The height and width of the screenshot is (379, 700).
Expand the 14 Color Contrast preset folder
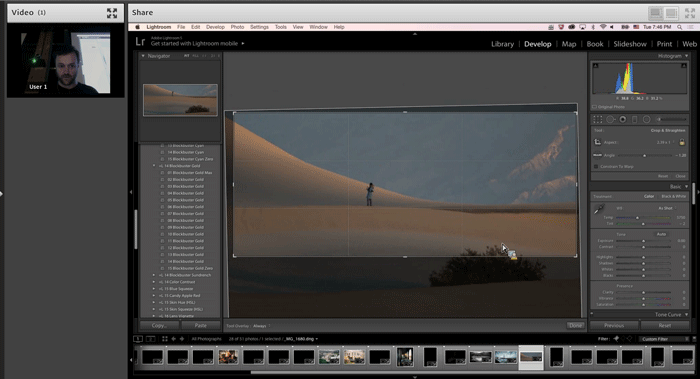click(154, 282)
